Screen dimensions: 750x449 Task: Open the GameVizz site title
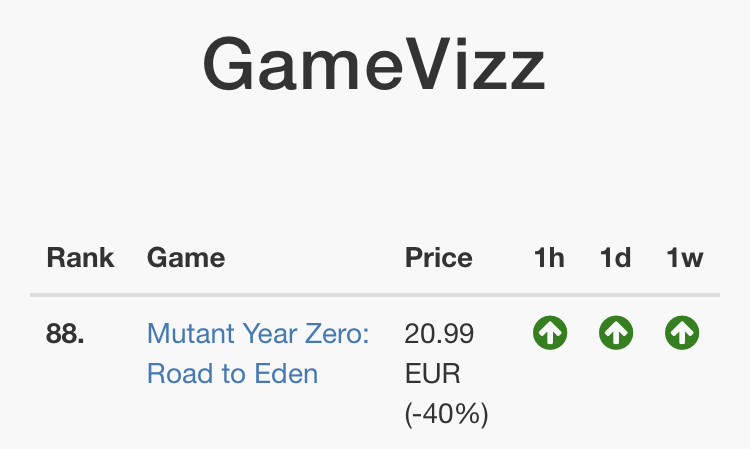(x=374, y=64)
